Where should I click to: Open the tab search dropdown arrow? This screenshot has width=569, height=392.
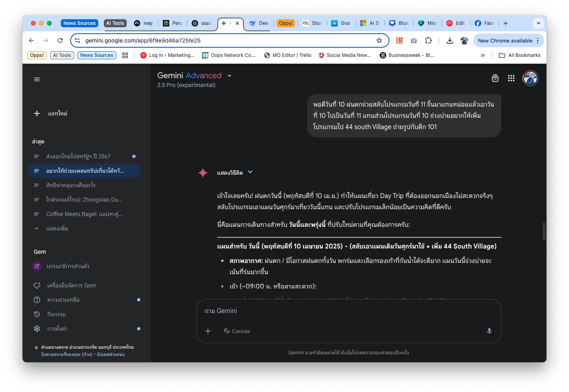pyautogui.click(x=539, y=23)
